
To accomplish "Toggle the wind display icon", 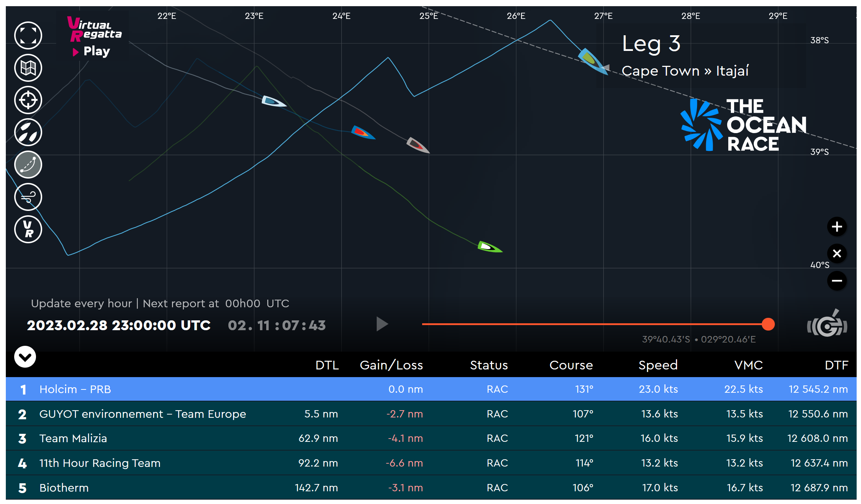I will coord(28,197).
